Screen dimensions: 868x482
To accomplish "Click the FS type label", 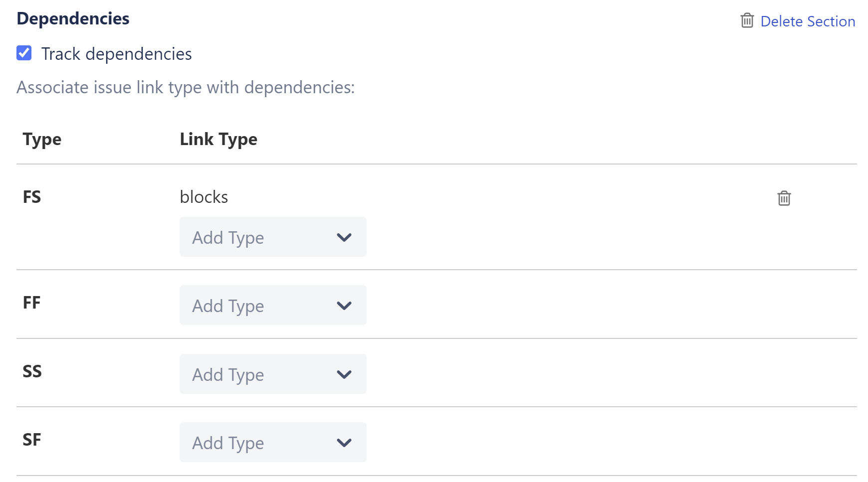I will click(31, 197).
